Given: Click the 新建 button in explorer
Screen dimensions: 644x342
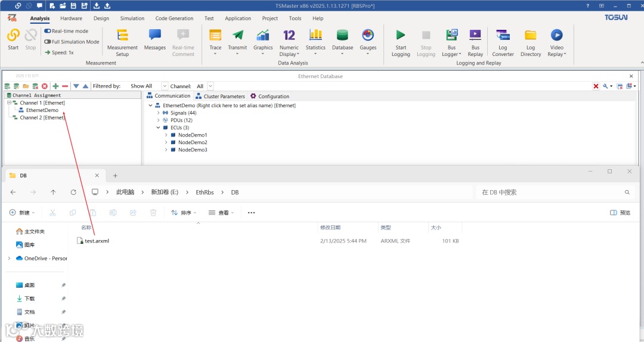Looking at the screenshot, I should (22, 212).
